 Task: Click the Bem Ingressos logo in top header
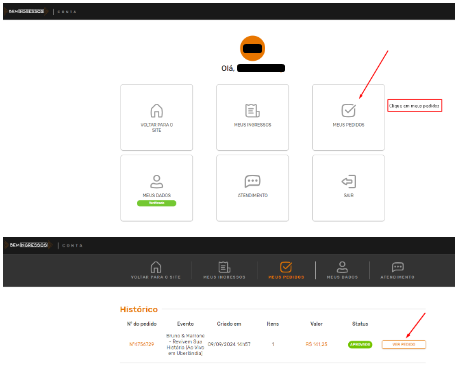27,11
